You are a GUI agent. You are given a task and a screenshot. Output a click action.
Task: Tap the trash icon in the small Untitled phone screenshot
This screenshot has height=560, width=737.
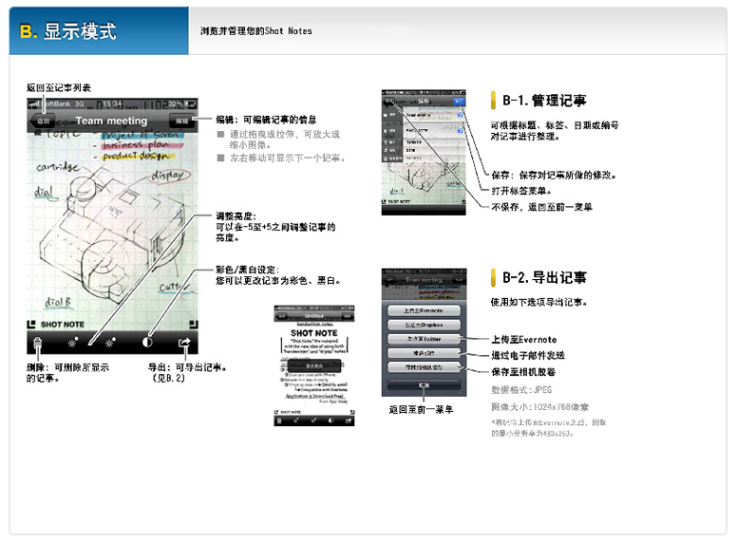coord(279,419)
